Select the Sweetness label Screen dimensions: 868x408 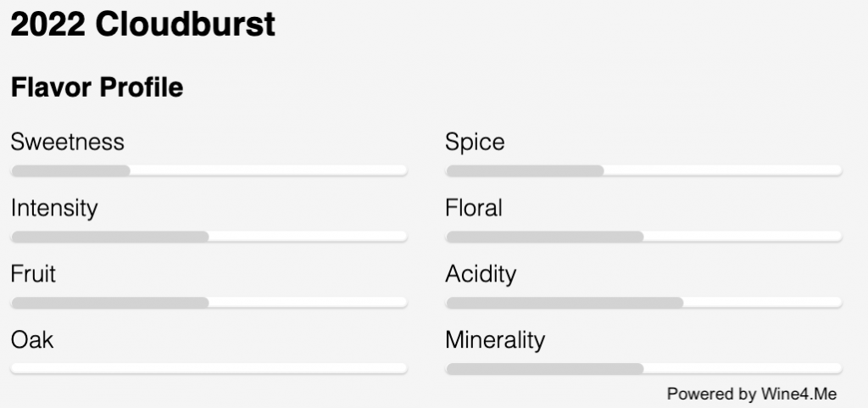[68, 142]
